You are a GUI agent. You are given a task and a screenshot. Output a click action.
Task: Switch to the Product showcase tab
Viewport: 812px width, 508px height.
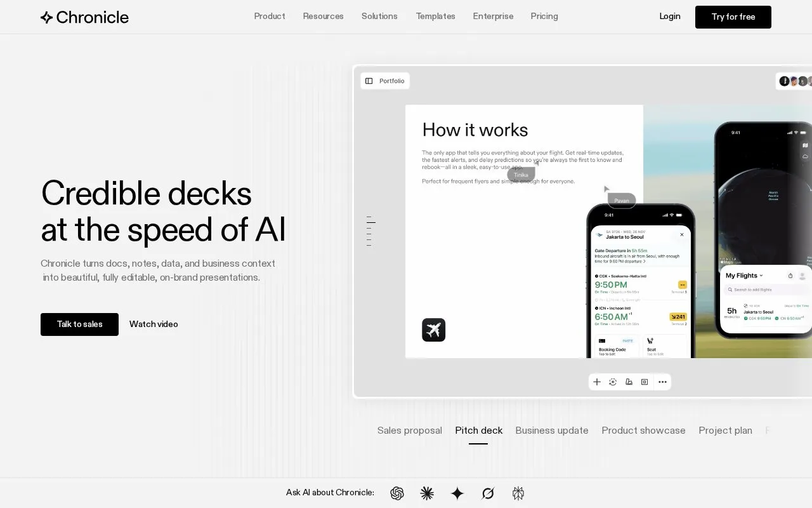tap(643, 431)
